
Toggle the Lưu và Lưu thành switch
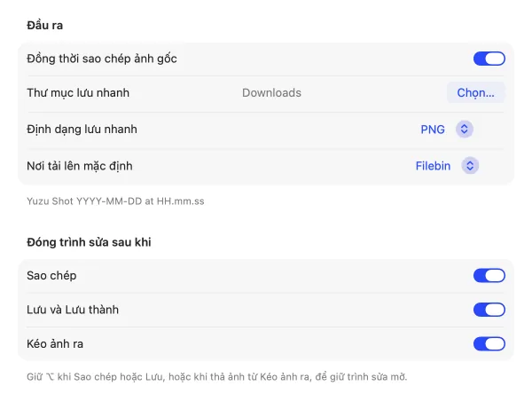pos(489,310)
